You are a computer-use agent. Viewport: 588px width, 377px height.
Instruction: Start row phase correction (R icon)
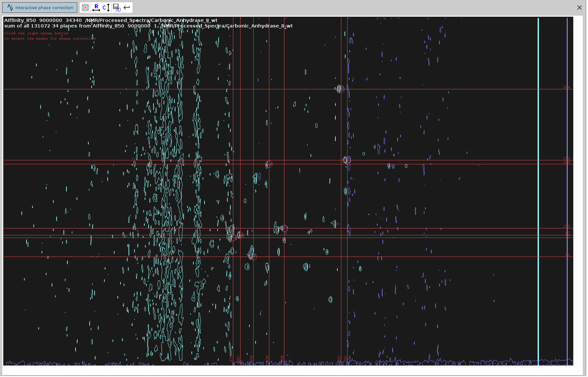(96, 8)
